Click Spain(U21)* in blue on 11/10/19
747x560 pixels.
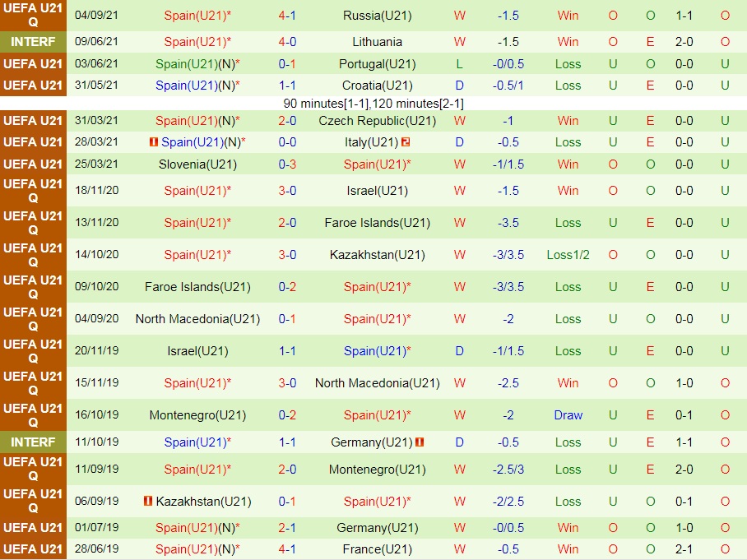[197, 442]
